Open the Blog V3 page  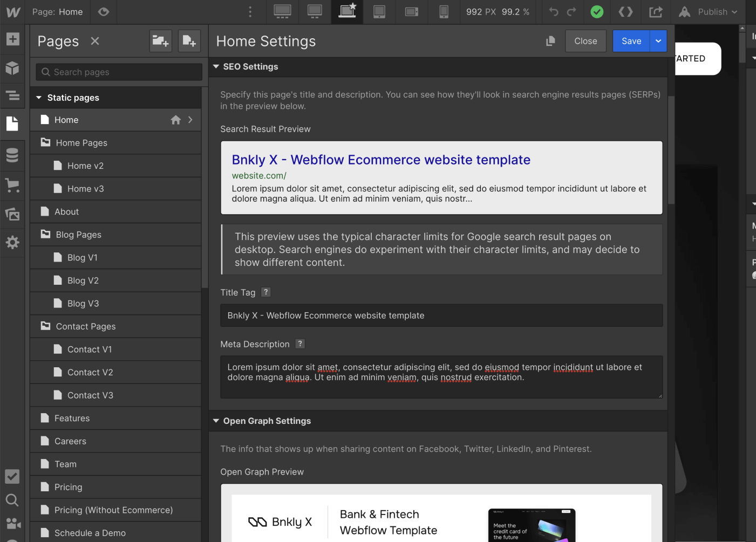[115, 304]
